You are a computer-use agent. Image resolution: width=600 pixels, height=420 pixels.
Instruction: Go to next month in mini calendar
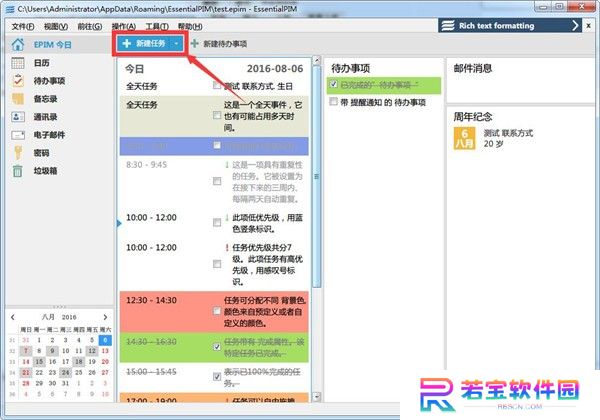point(105,317)
